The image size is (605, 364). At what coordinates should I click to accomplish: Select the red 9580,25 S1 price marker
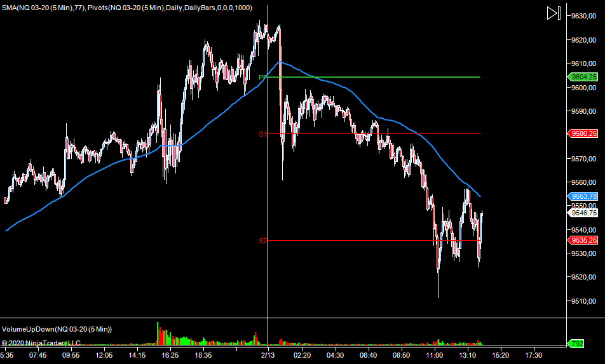coord(583,133)
